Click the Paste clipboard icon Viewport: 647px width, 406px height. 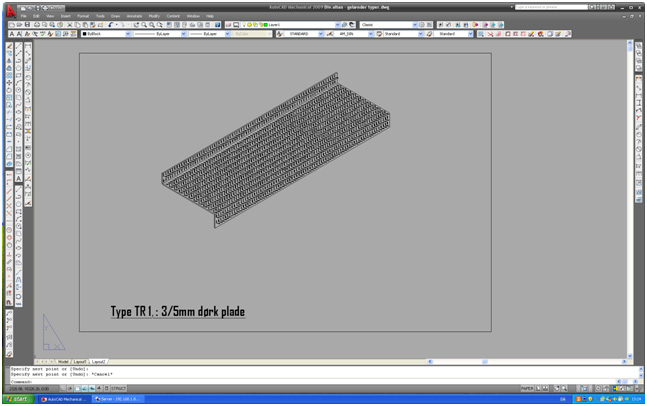pos(85,25)
